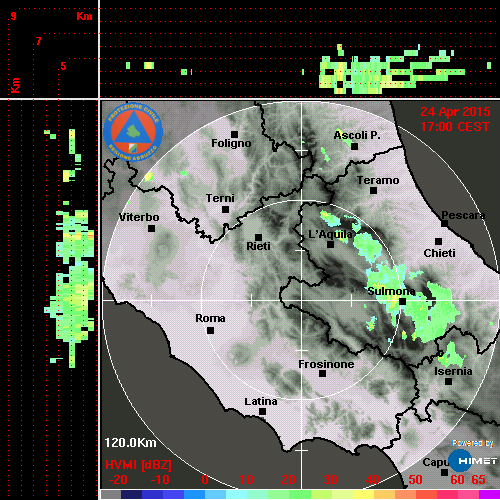Click the 0 dBZ scale value
This screenshot has width=500, height=500.
[205, 480]
